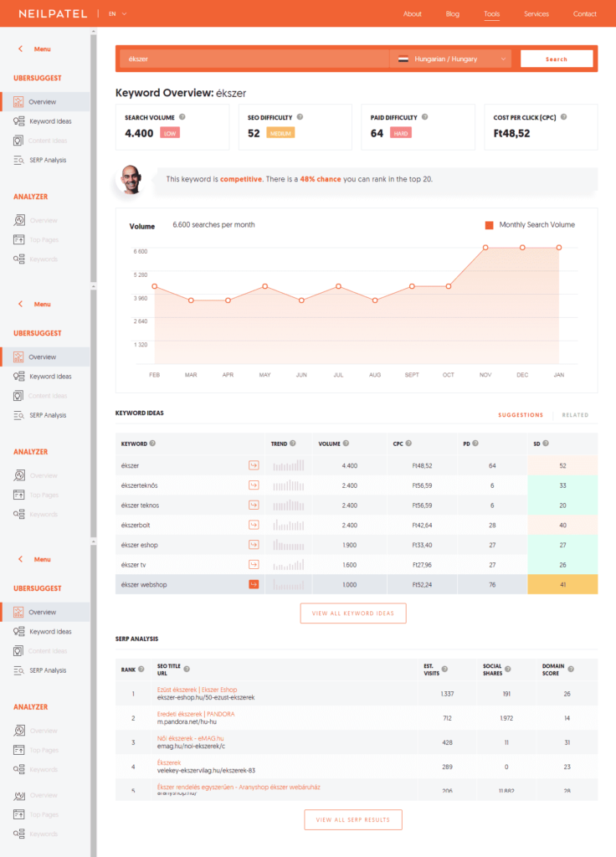The height and width of the screenshot is (857, 616).
Task: Switch to the Suggestions tab
Action: 521,415
